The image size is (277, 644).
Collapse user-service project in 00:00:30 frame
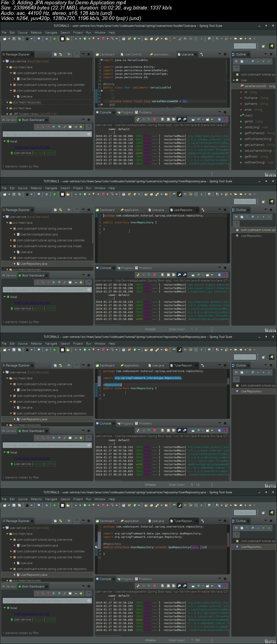coord(4,61)
